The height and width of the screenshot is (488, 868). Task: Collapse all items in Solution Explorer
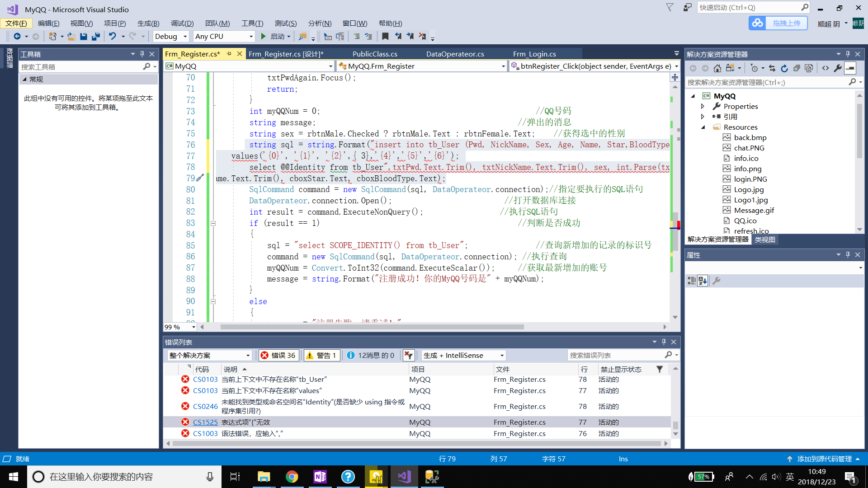tap(797, 68)
